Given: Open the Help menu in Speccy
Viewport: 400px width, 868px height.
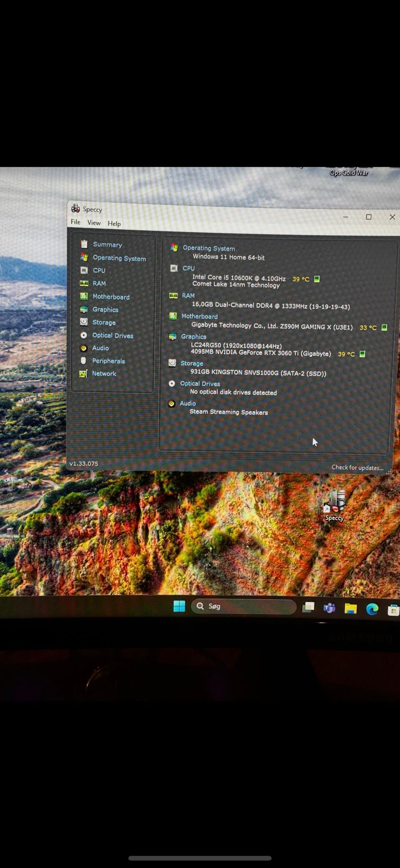Looking at the screenshot, I should [x=114, y=224].
